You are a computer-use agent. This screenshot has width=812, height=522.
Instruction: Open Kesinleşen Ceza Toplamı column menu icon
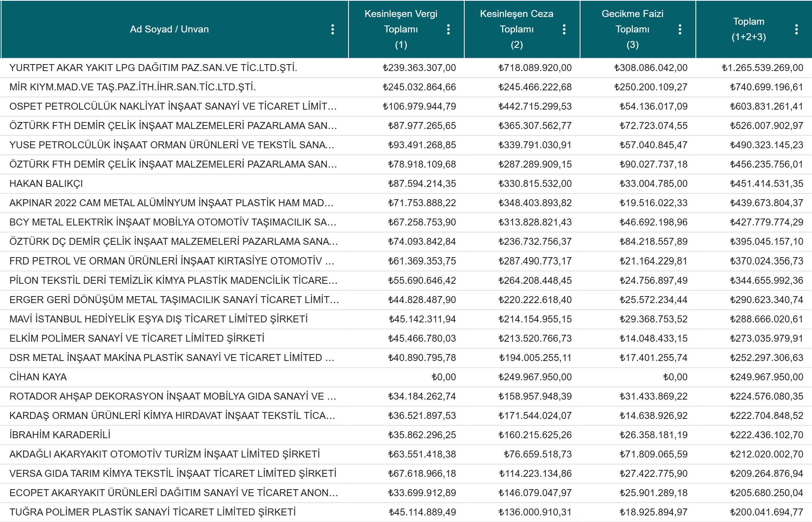[564, 29]
